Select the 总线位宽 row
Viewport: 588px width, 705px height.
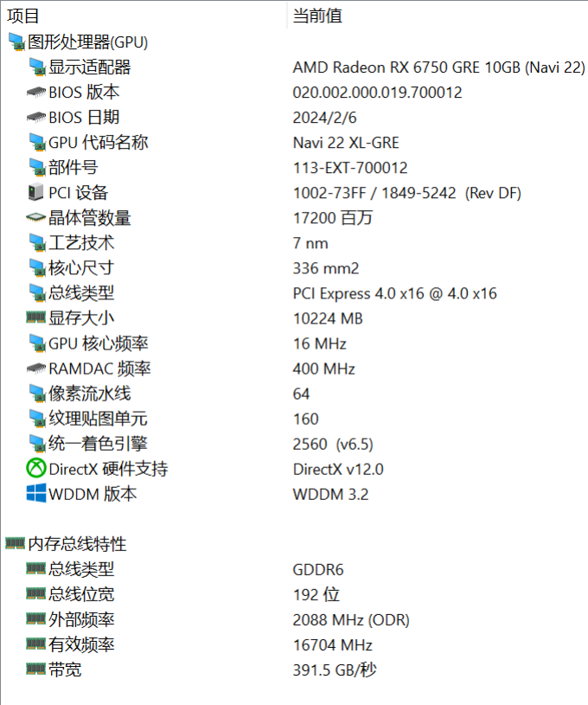(294, 594)
